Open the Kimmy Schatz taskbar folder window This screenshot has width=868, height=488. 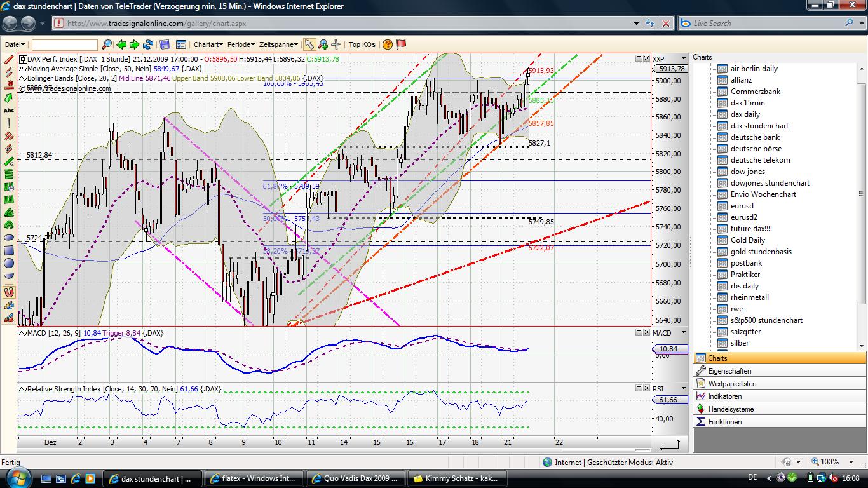click(457, 478)
